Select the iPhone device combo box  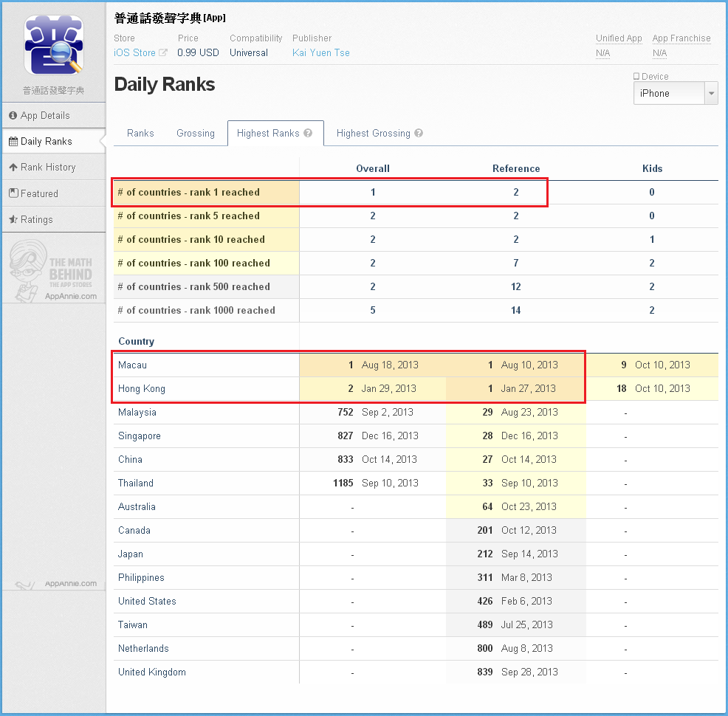669,94
